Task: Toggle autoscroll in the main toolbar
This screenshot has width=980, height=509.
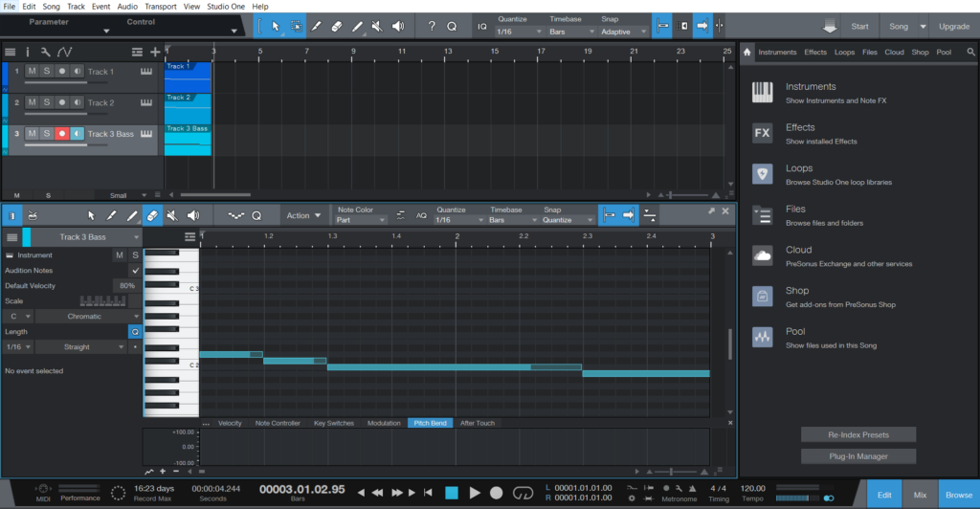Action: click(x=702, y=26)
